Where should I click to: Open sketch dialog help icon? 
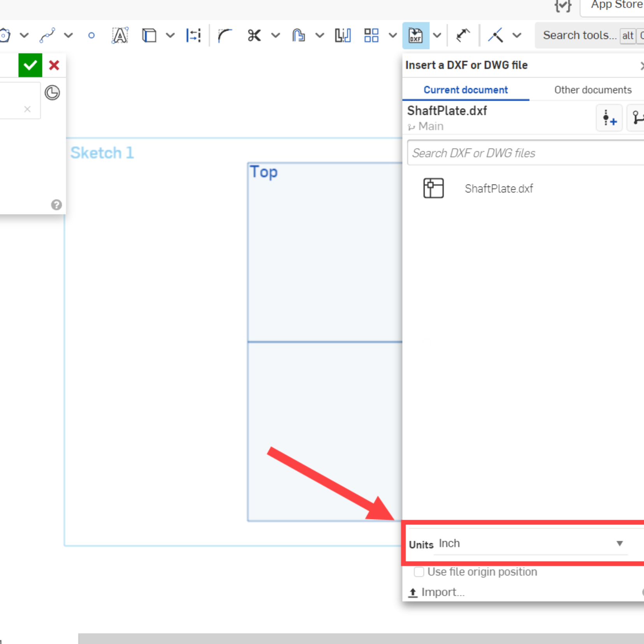pos(56,205)
